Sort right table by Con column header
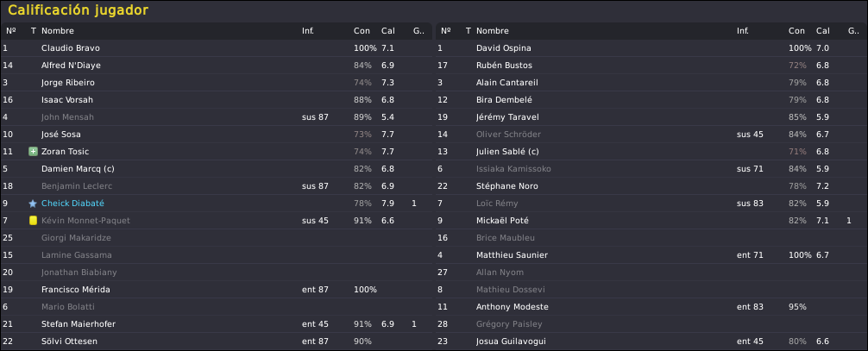The height and width of the screenshot is (351, 868). [796, 31]
